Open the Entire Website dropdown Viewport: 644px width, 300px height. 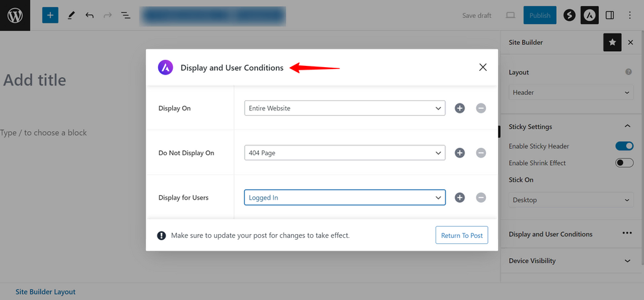click(x=344, y=108)
